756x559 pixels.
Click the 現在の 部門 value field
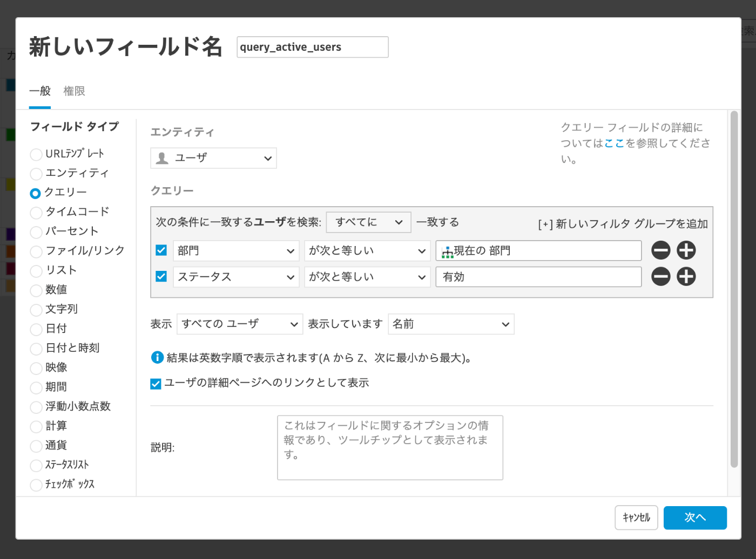[x=538, y=250]
